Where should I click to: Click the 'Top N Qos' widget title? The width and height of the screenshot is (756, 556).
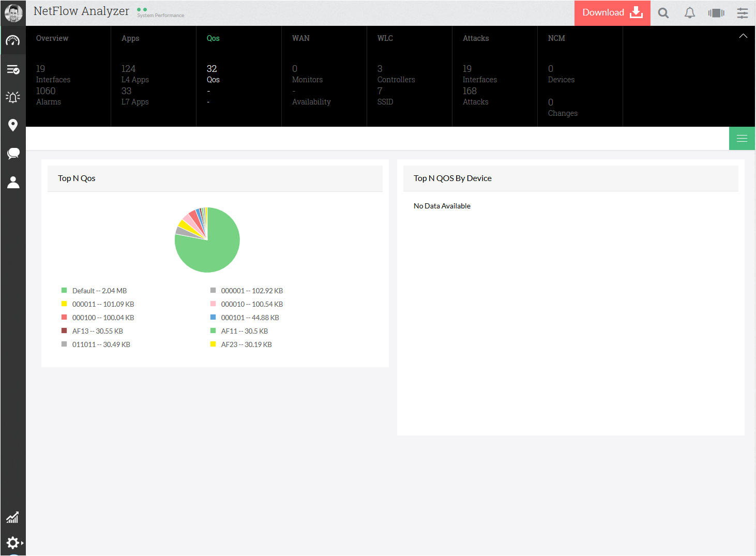click(77, 178)
